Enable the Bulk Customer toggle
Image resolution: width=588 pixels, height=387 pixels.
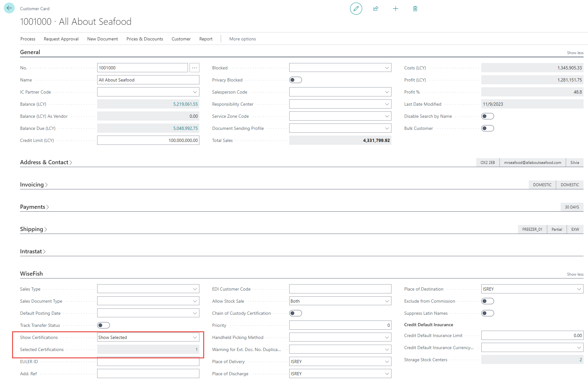pos(487,128)
